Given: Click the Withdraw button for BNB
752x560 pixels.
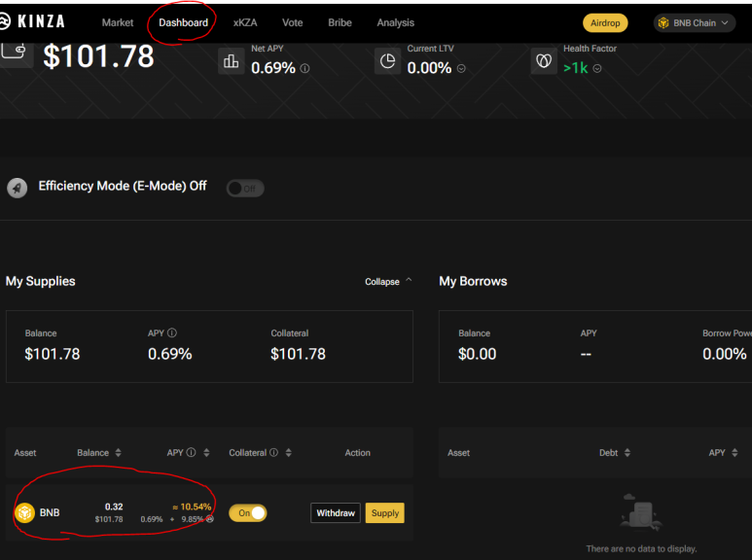Looking at the screenshot, I should (x=336, y=513).
